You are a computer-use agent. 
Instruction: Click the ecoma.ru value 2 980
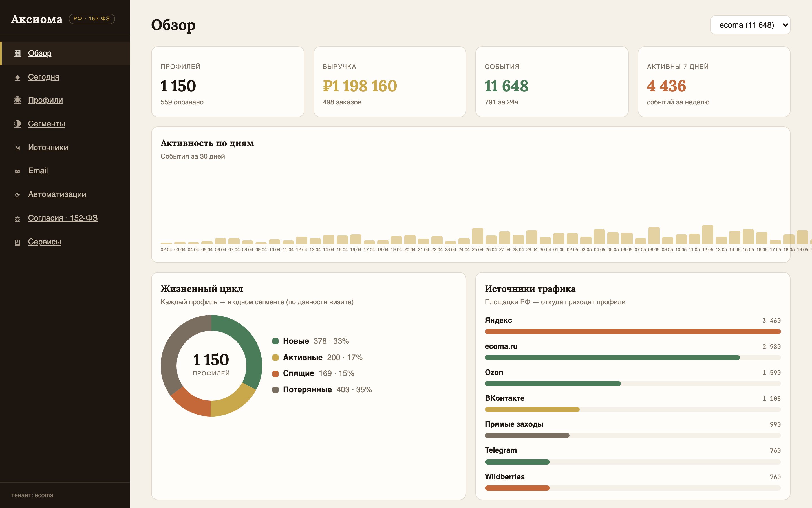point(771,346)
